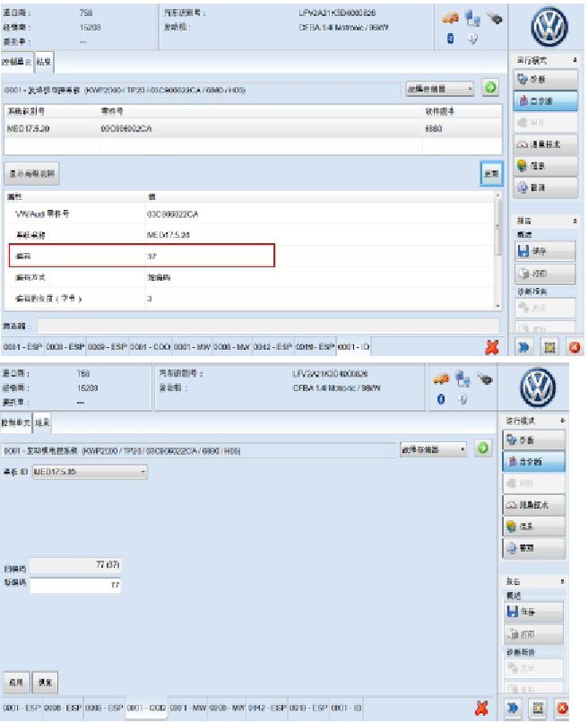
Task: Click the filter input field in upper screen
Action: (x=268, y=326)
